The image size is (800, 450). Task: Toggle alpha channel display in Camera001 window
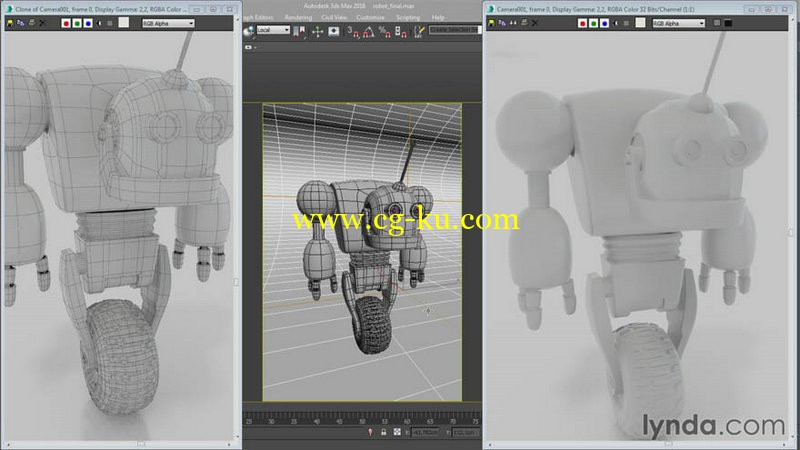pyautogui.click(x=616, y=23)
